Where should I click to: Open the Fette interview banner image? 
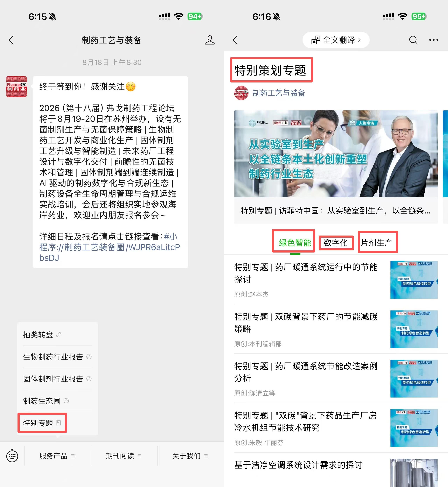point(336,154)
